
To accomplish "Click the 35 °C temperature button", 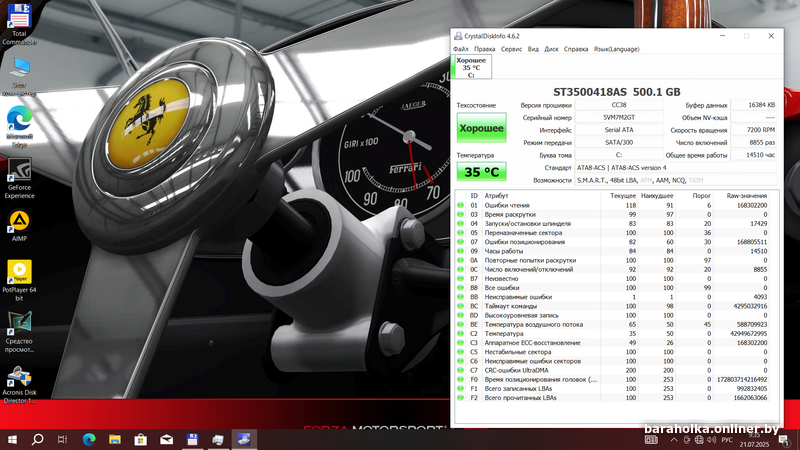I will [x=481, y=172].
